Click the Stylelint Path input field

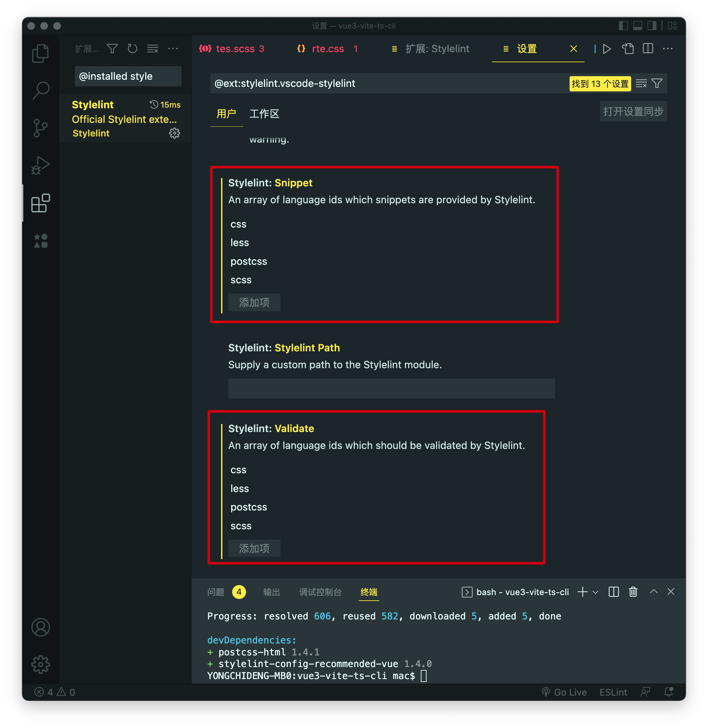391,388
